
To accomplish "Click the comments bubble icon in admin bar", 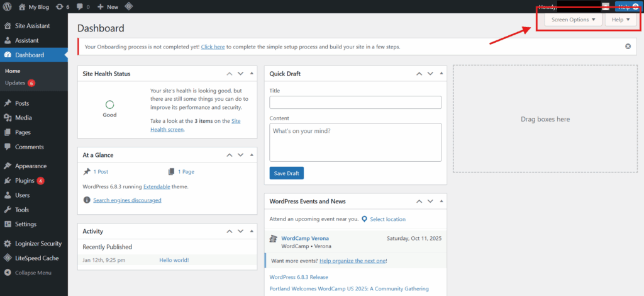I will point(80,7).
